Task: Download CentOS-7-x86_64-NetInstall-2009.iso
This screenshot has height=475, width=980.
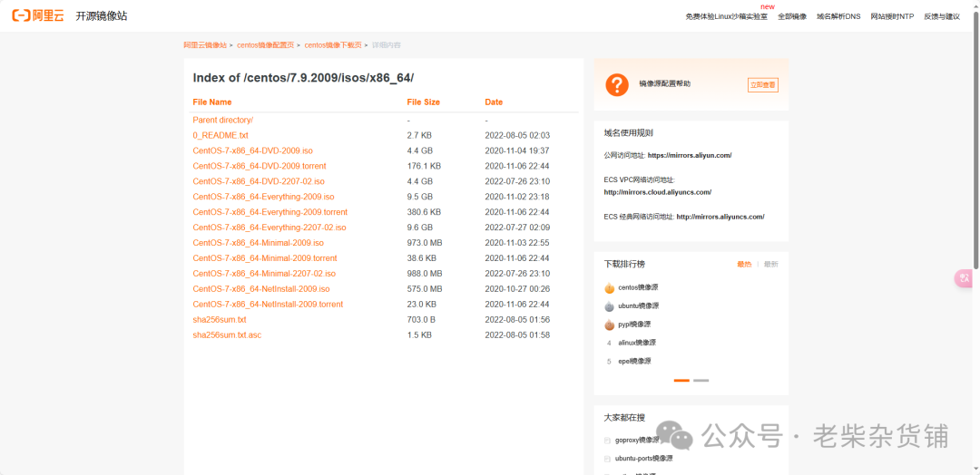Action: click(x=261, y=289)
